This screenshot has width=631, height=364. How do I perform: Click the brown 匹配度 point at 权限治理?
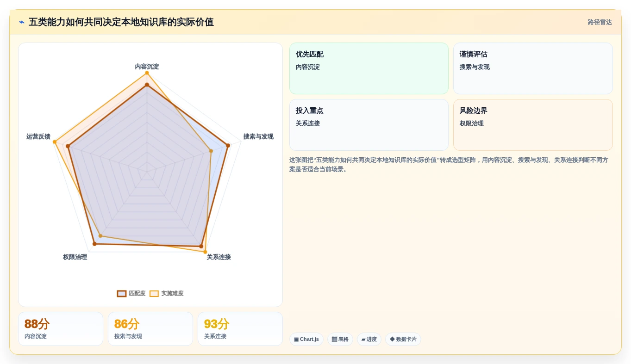click(94, 244)
